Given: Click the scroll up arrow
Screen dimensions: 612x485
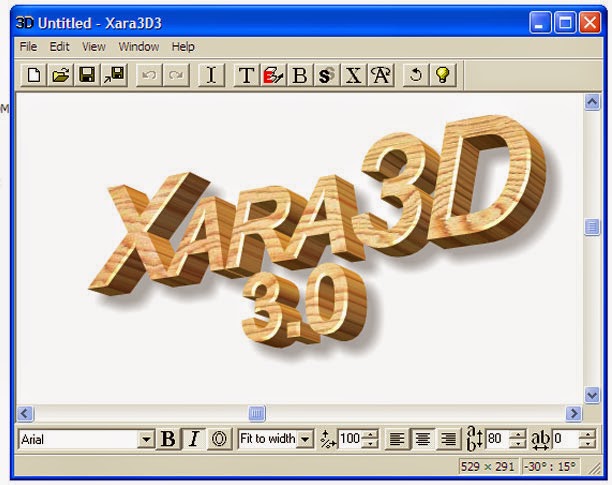Looking at the screenshot, I should pyautogui.click(x=592, y=102).
